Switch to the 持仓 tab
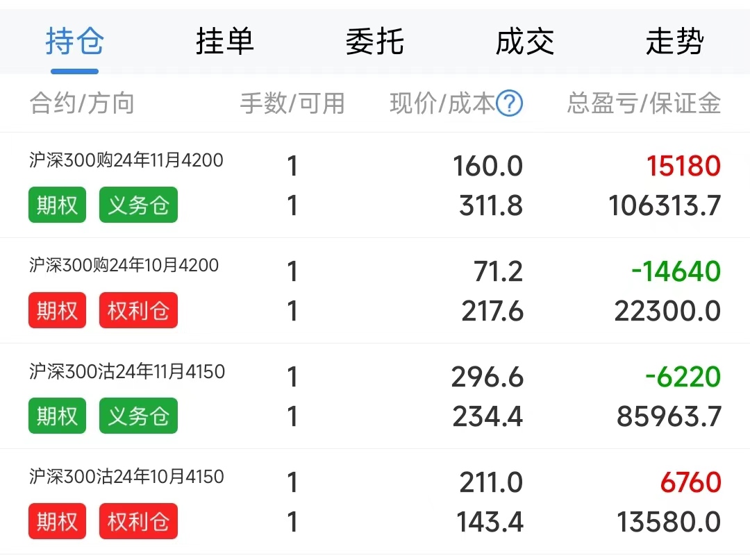Viewport: 750px width, 560px height. 74,42
